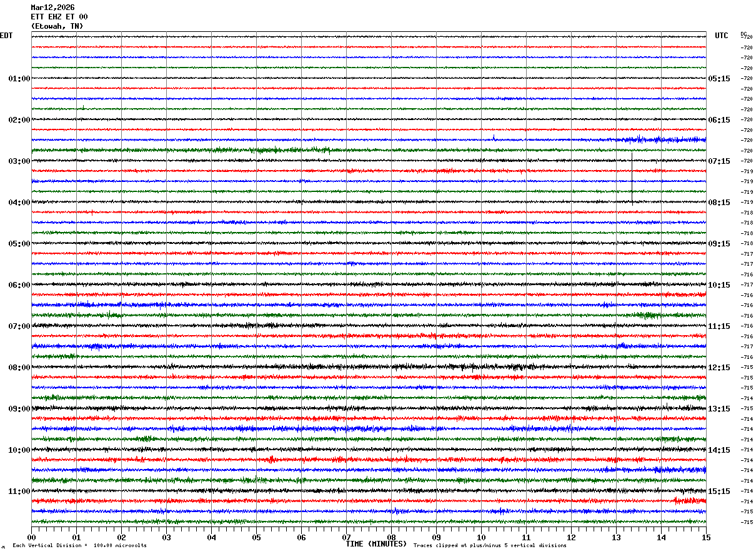Click the 12:15 UTC time label

click(x=719, y=368)
